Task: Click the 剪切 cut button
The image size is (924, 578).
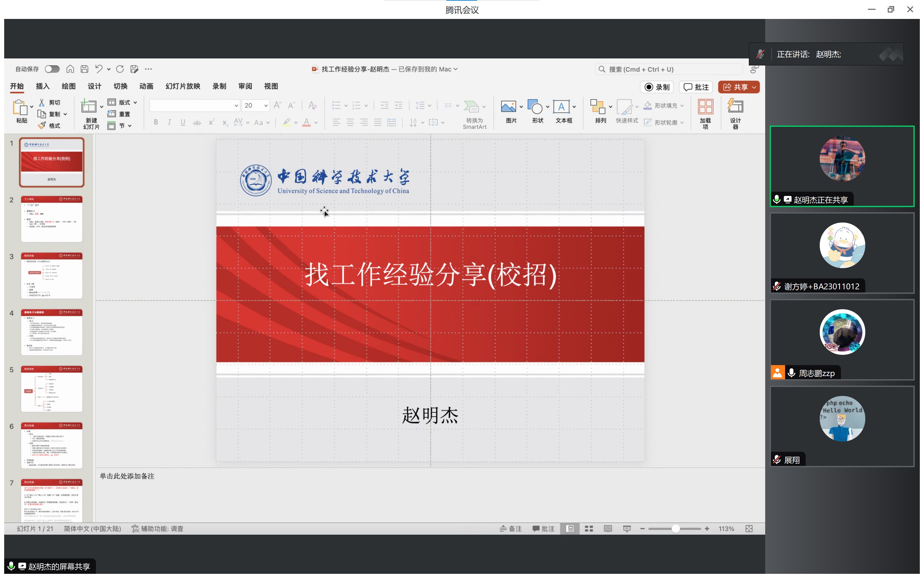Action: 50,102
